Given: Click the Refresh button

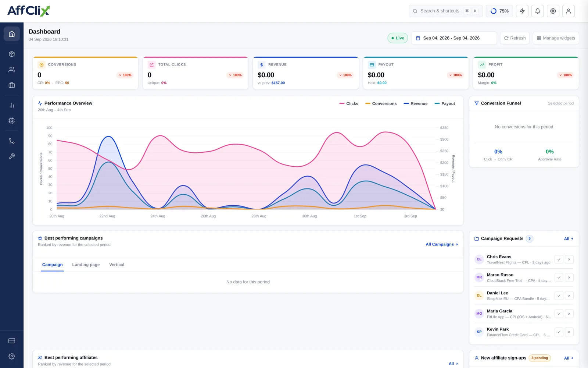Looking at the screenshot, I should (x=515, y=38).
